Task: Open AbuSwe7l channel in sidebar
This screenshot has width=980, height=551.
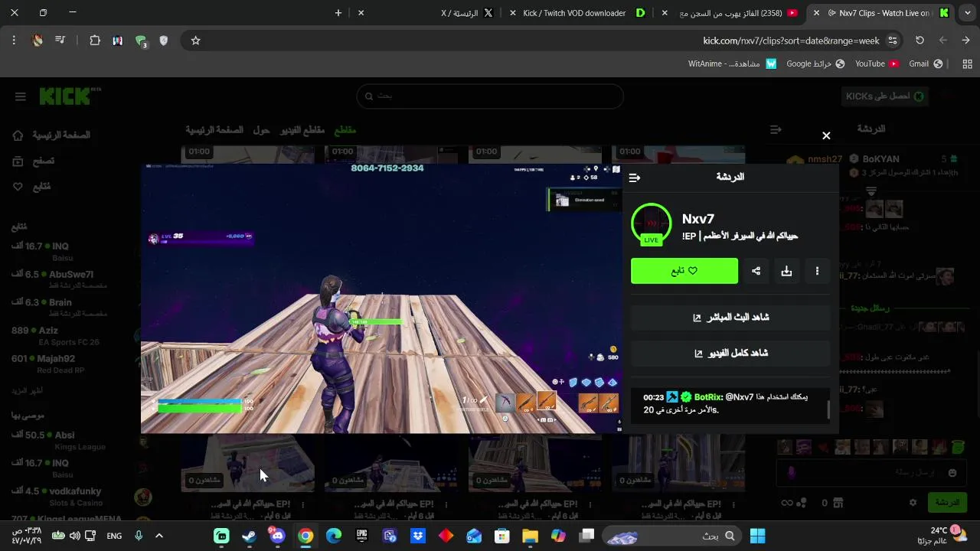Action: coord(59,279)
